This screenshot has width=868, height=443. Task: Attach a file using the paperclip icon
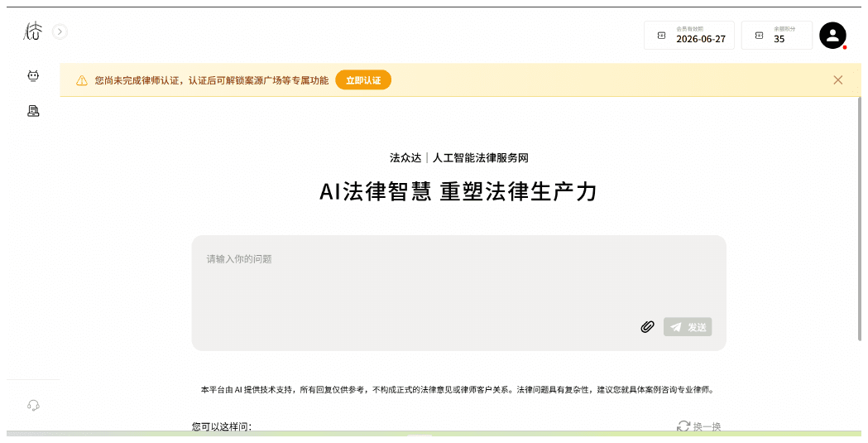[x=647, y=327]
